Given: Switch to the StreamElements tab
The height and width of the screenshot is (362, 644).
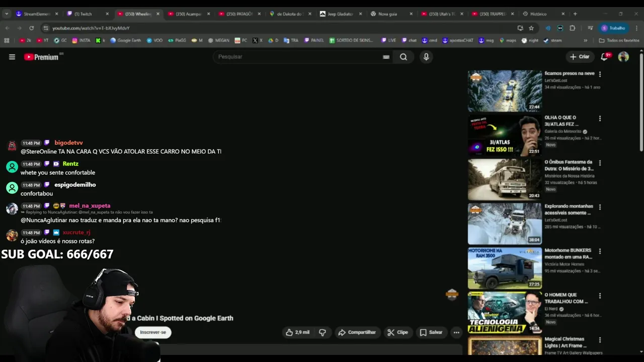Looking at the screenshot, I should [x=36, y=14].
